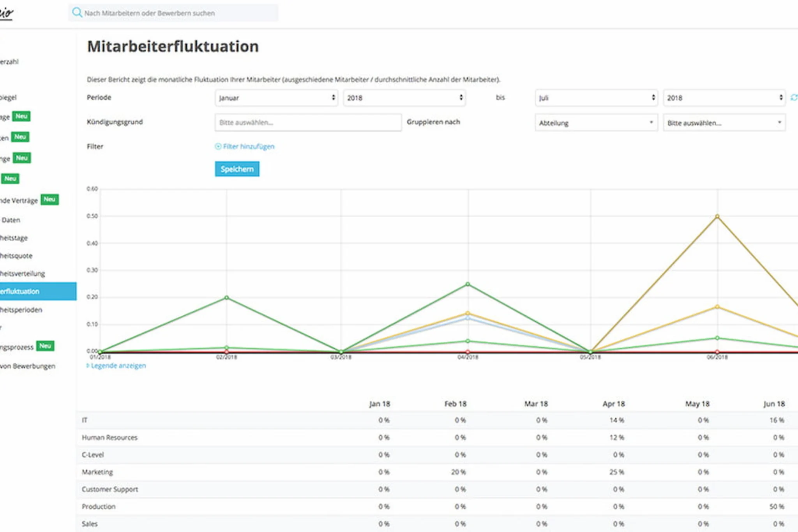798x532 pixels.
Task: Open the Abteilung grouping dropdown
Action: pos(596,123)
